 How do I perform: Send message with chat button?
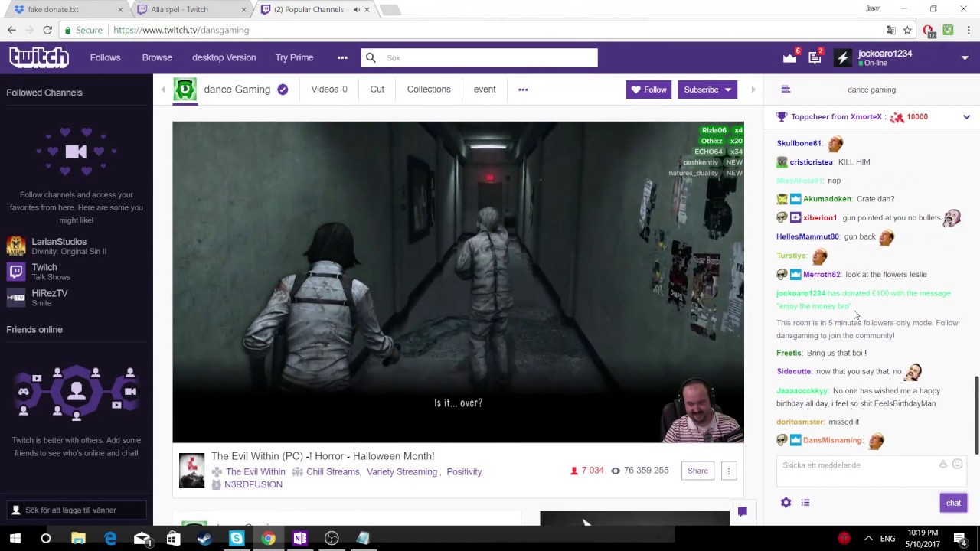pyautogui.click(x=953, y=503)
